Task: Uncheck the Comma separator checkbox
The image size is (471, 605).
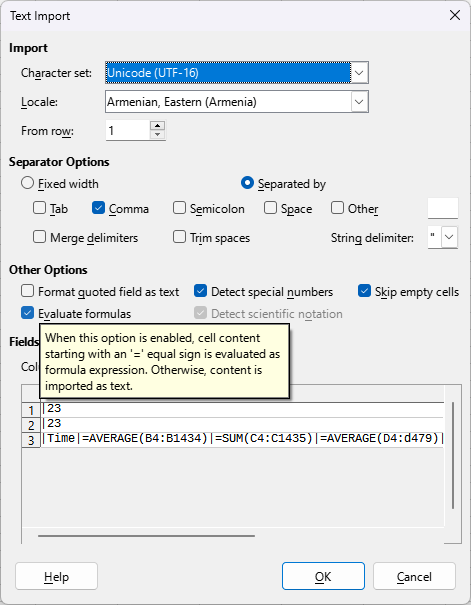Action: (x=98, y=208)
